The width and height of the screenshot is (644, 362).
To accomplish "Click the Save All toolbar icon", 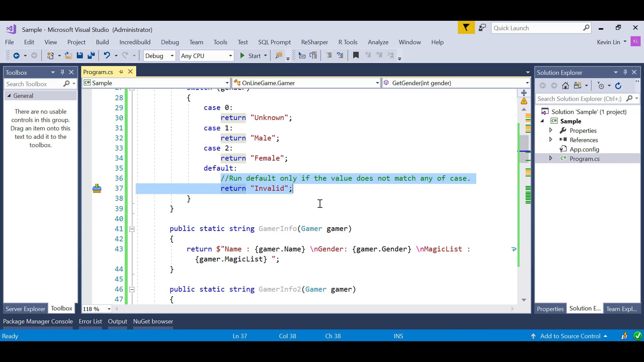I will 91,56.
